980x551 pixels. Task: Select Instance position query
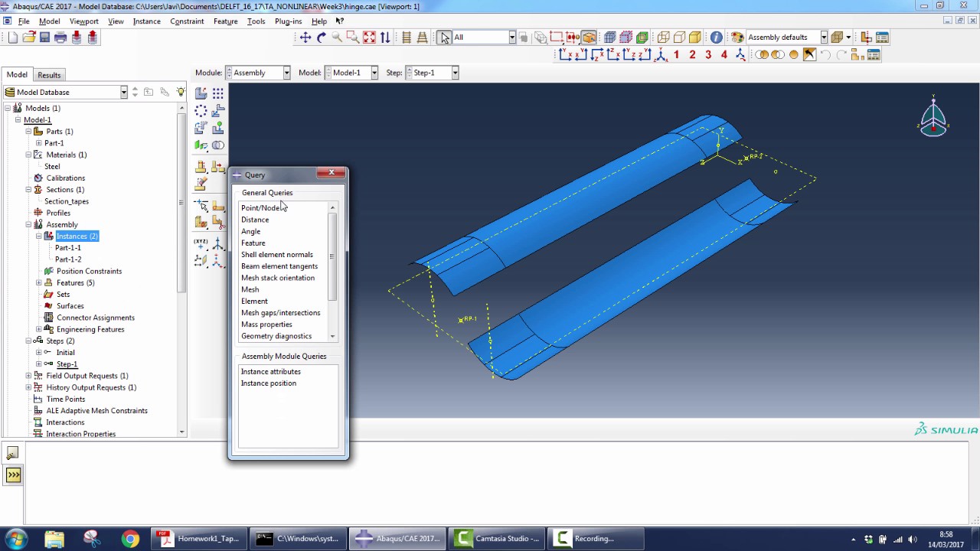coord(269,383)
